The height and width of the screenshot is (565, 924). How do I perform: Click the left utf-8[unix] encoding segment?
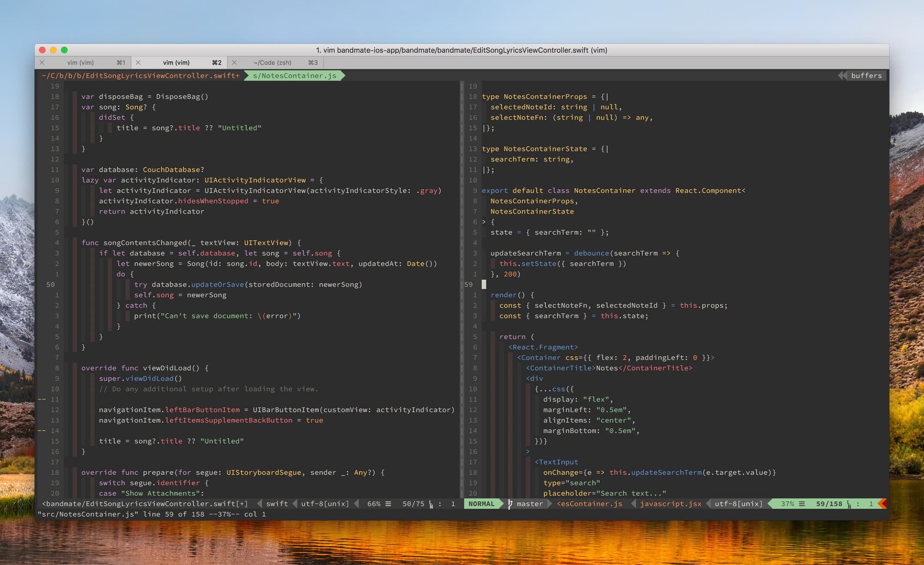[x=325, y=504]
